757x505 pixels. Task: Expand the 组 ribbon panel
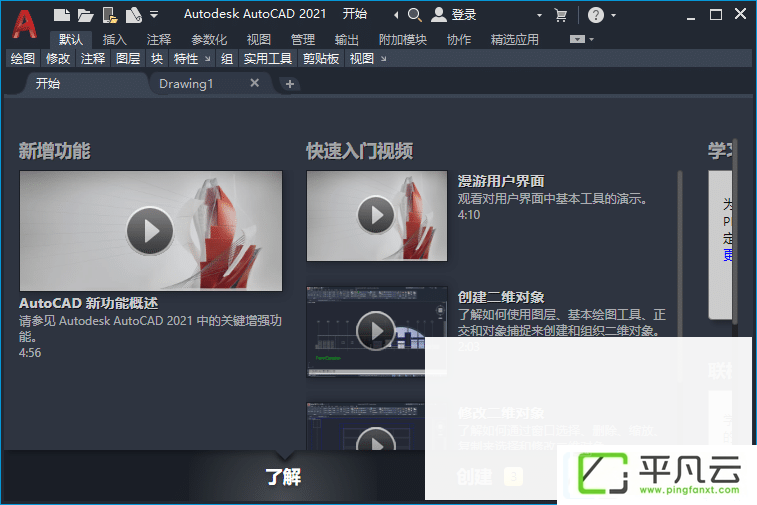227,59
